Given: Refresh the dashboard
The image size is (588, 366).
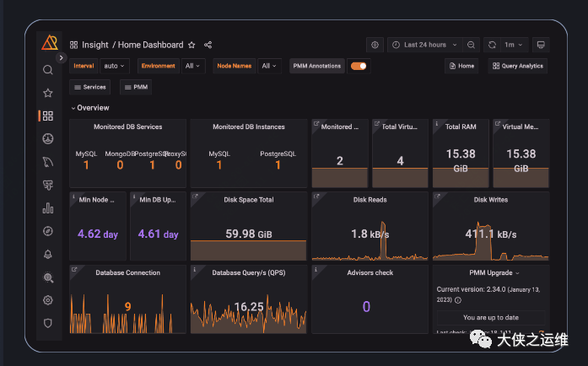Looking at the screenshot, I should coord(492,45).
